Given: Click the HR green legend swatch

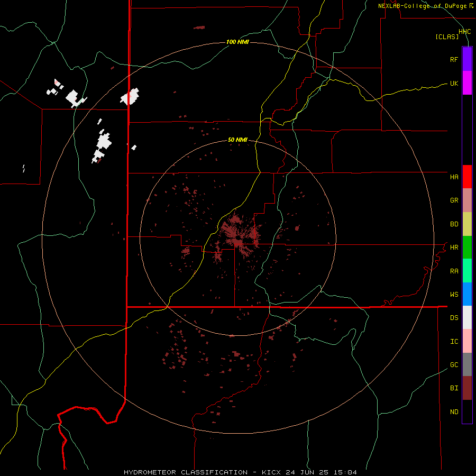Looking at the screenshot, I should click(467, 248).
